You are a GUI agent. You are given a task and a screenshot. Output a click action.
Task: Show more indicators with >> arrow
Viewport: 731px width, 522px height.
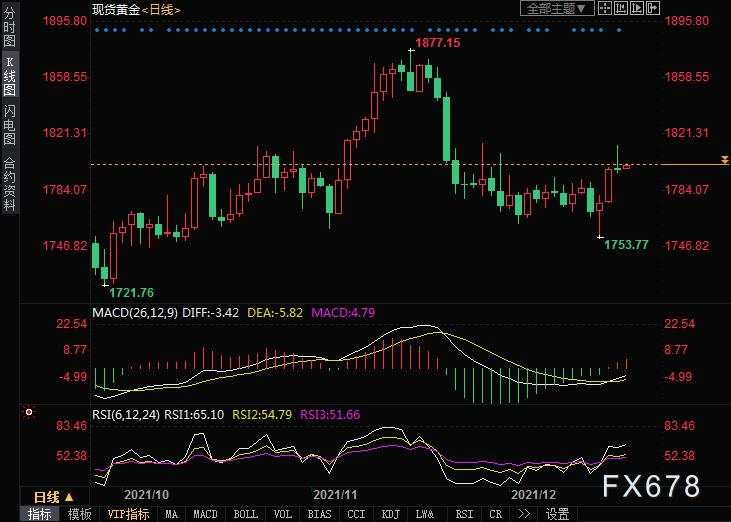[x=524, y=514]
